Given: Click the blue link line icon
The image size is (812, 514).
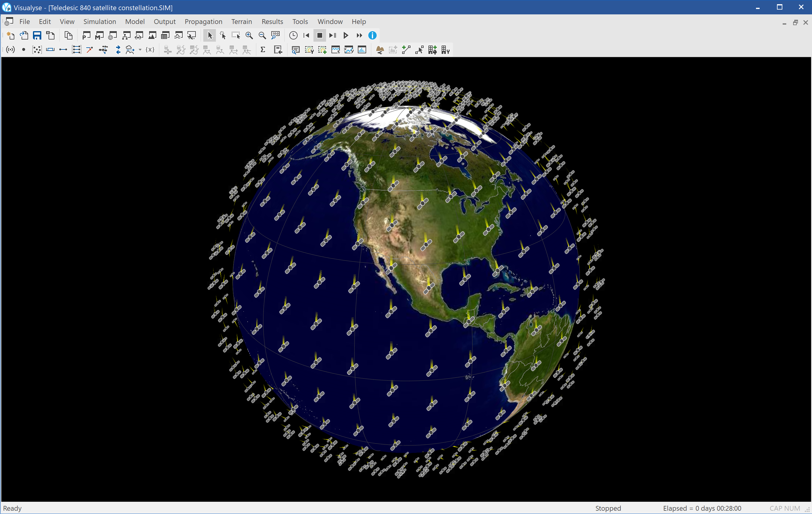Looking at the screenshot, I should pyautogui.click(x=63, y=50).
